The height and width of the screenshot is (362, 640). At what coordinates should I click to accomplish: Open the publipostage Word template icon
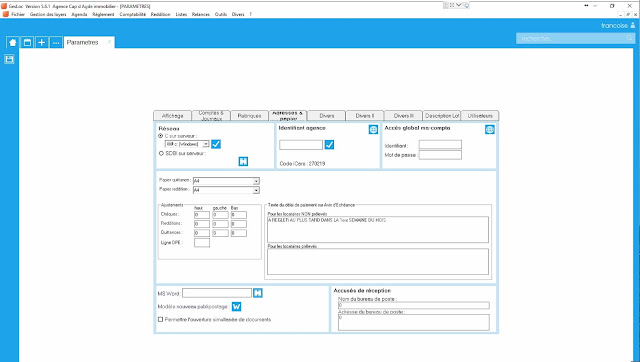(x=236, y=306)
